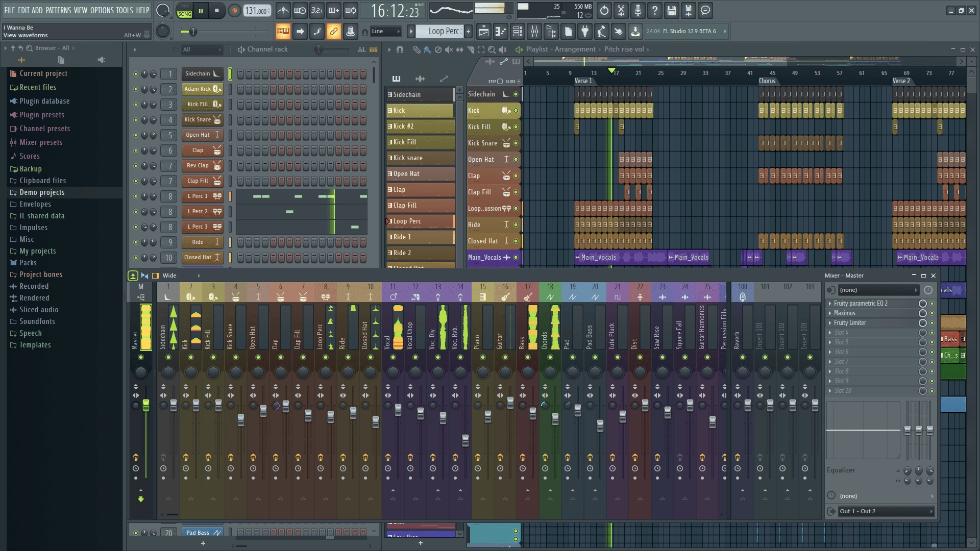Open the Loop Perc pattern selector

pyautogui.click(x=439, y=32)
